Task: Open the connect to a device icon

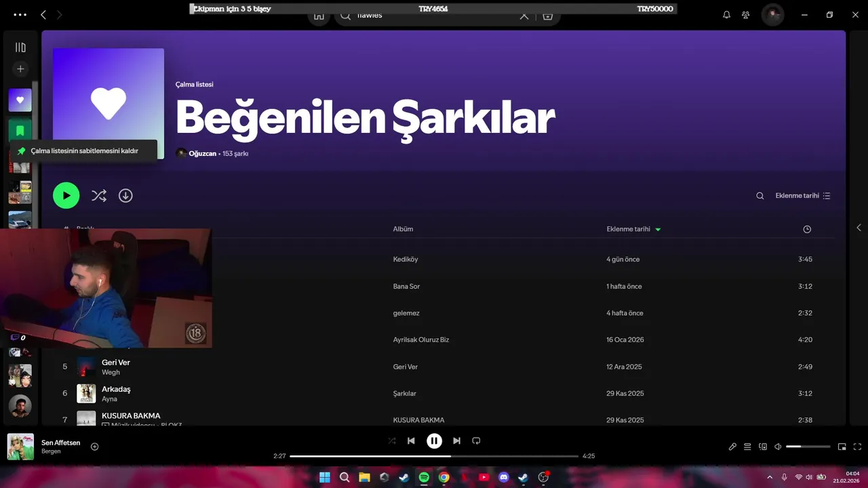Action: click(763, 447)
